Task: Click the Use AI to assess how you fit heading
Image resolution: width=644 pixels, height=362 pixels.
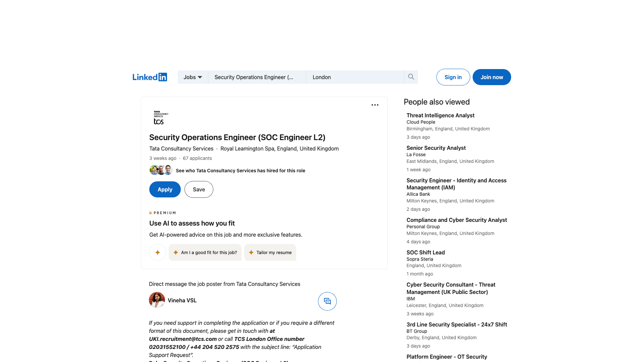Action: pos(192,223)
